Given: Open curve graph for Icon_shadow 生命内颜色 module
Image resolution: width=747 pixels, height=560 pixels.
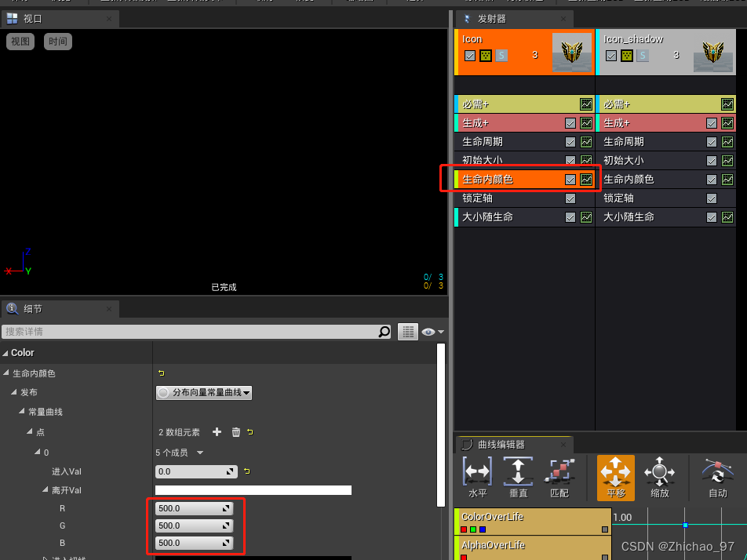Looking at the screenshot, I should tap(727, 180).
